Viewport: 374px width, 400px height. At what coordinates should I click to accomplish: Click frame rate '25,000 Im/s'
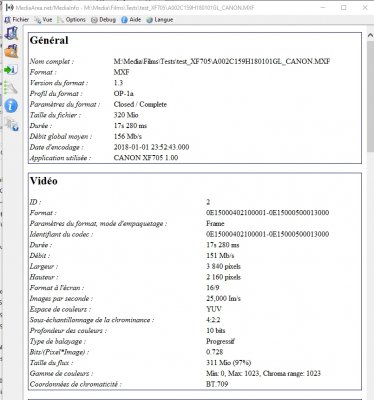(x=223, y=298)
